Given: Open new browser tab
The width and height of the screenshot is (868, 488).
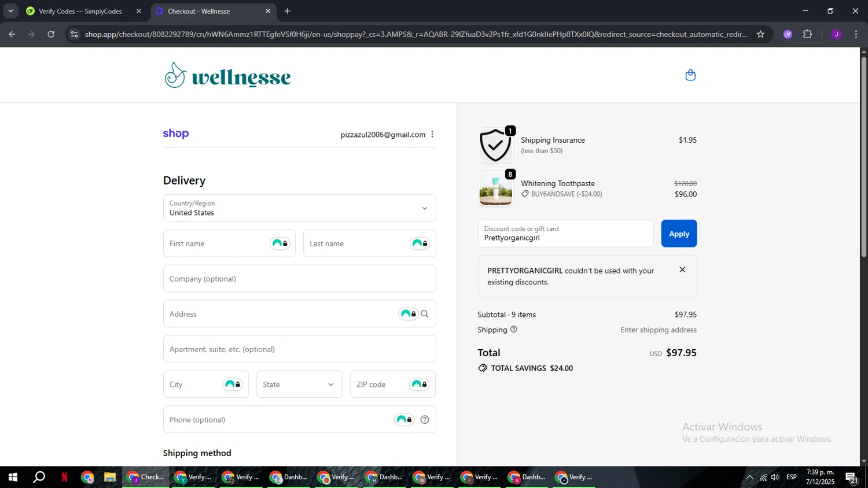Looking at the screenshot, I should [x=288, y=11].
